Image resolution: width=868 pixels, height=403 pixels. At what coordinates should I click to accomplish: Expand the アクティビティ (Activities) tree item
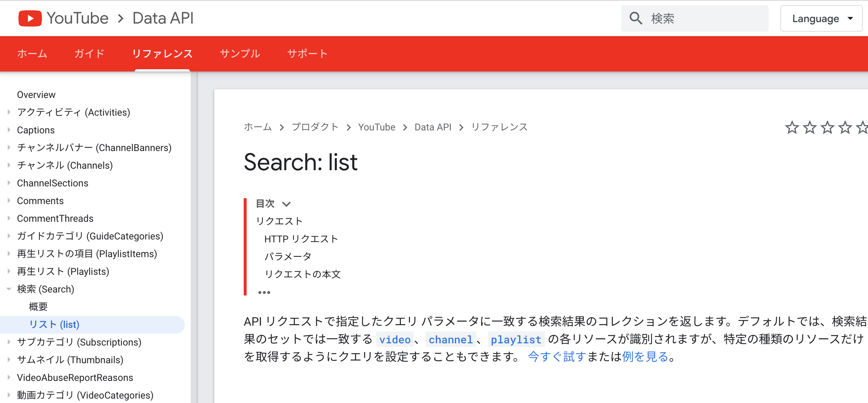pyautogui.click(x=11, y=112)
